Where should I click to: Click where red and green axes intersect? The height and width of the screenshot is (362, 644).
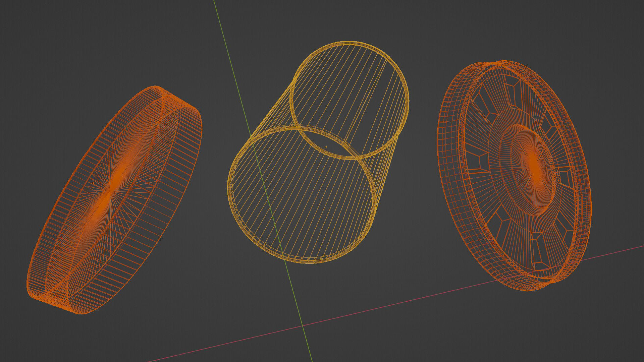coord(302,325)
